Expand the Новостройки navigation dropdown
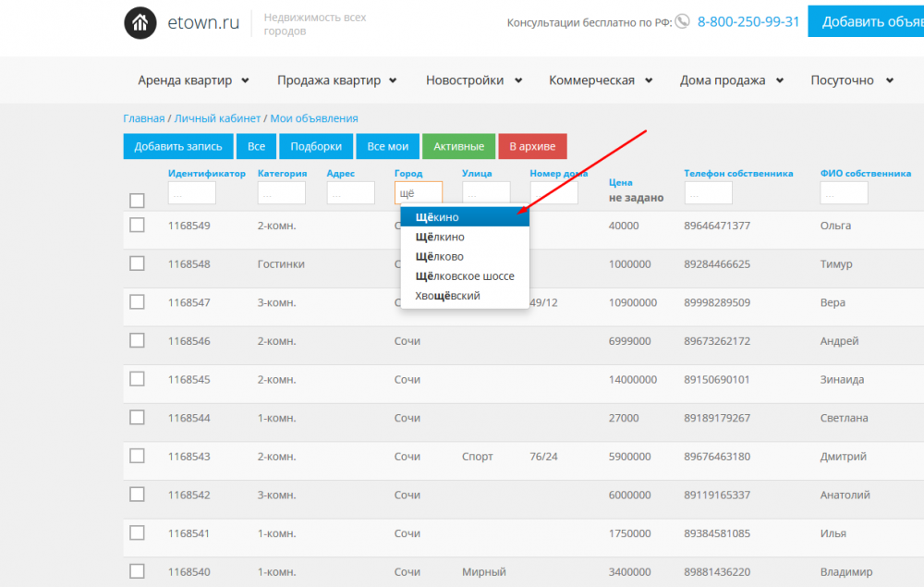Image resolution: width=924 pixels, height=587 pixels. tap(473, 80)
